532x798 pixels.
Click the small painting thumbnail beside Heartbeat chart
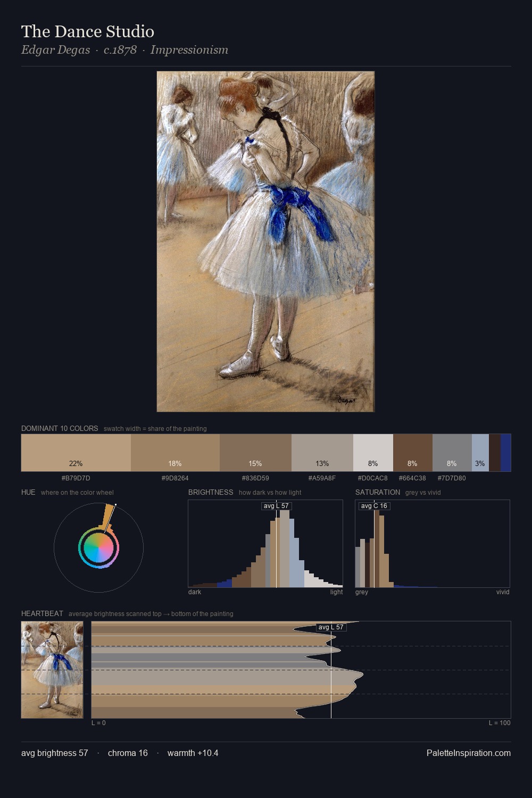pos(52,670)
